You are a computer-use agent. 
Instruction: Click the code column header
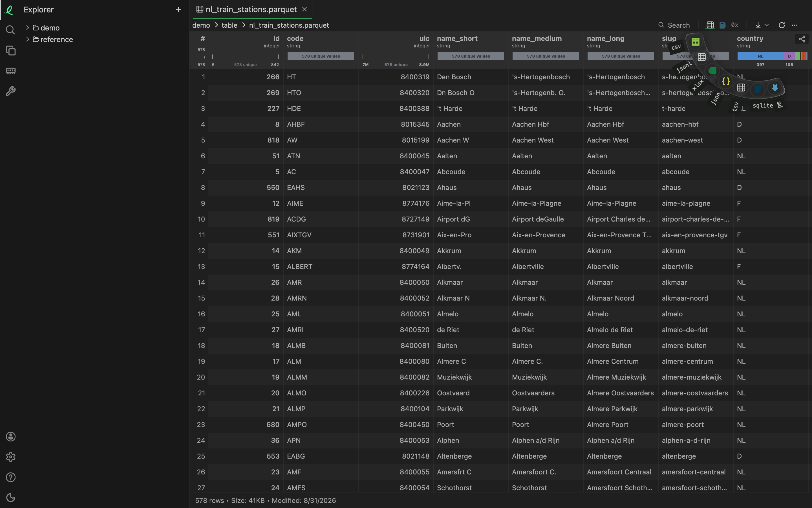(x=295, y=39)
